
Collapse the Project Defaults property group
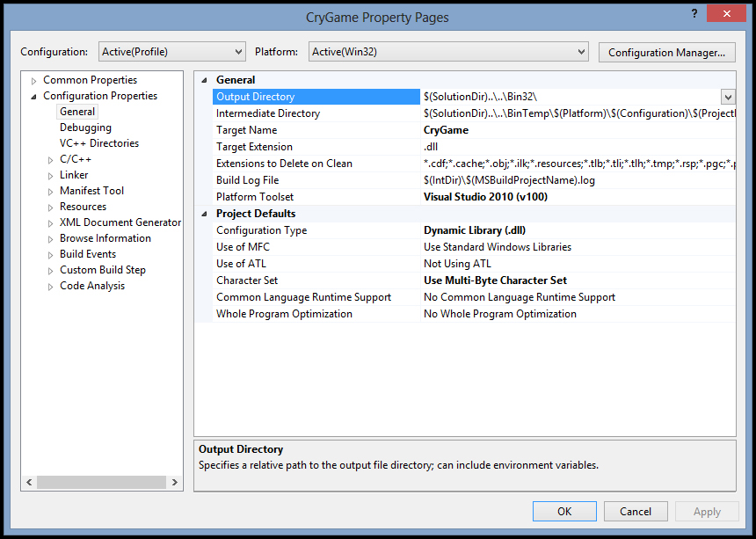point(204,214)
